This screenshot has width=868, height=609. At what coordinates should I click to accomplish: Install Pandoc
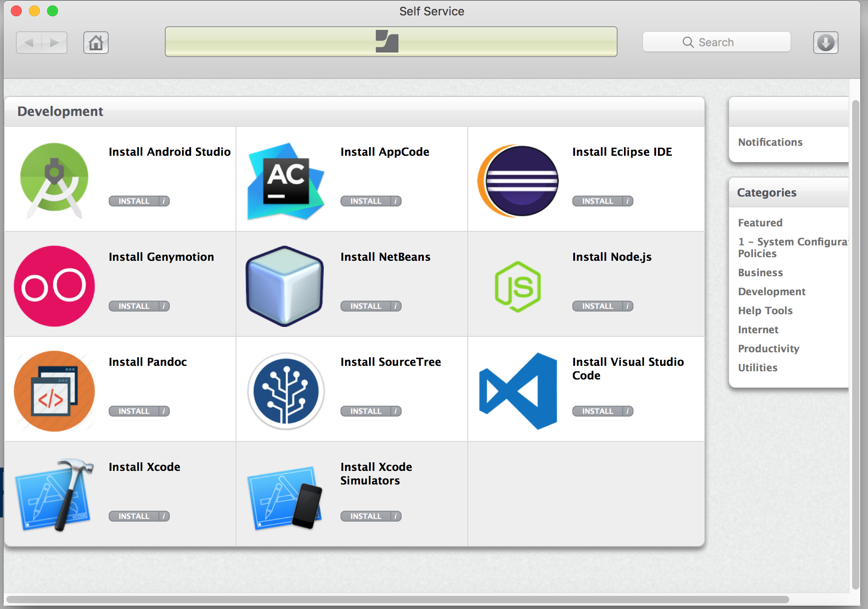[x=134, y=411]
